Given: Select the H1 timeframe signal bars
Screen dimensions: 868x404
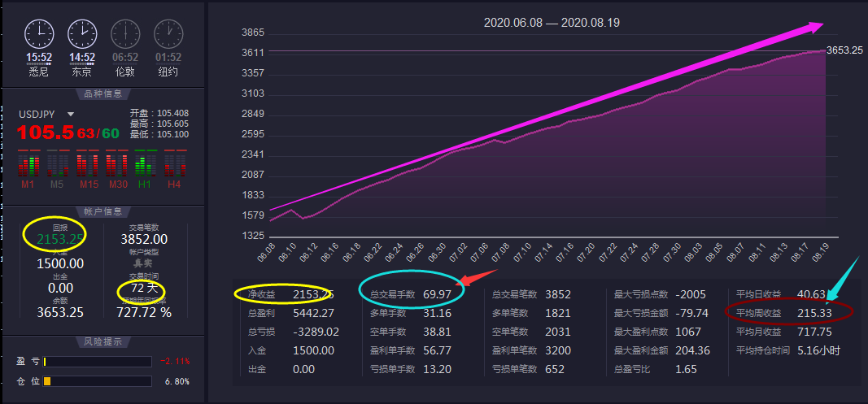Looking at the screenshot, I should (x=146, y=164).
